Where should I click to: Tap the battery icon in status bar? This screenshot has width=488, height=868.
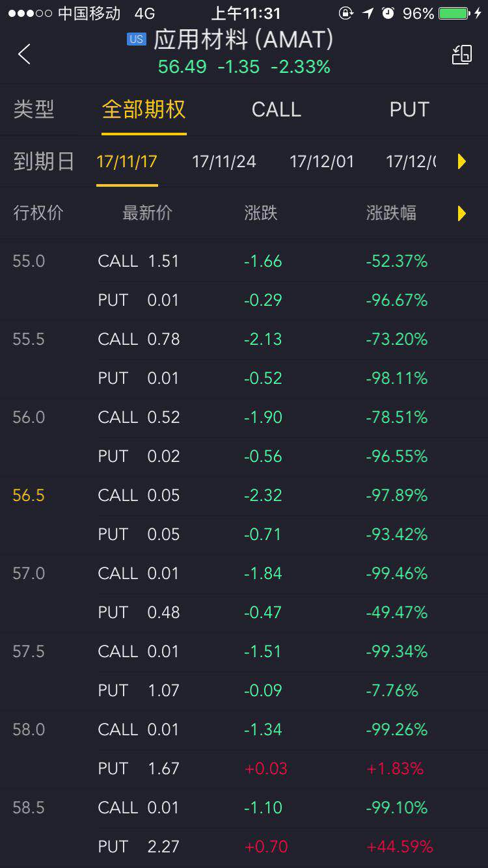pos(454,13)
